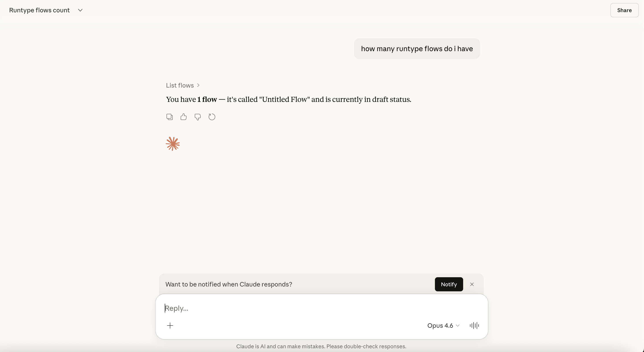Click the "You have 1 flow" response text
The image size is (644, 352).
288,99
